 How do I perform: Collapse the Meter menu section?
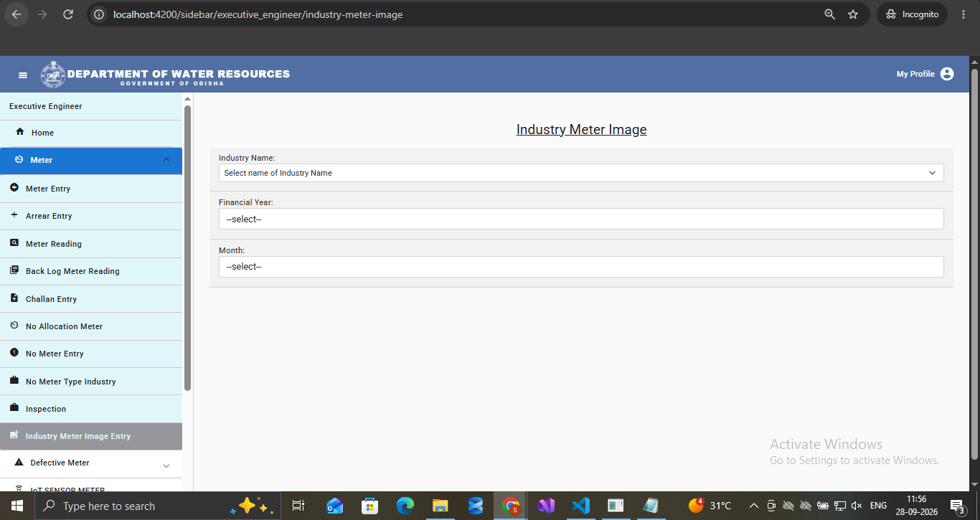pyautogui.click(x=166, y=160)
